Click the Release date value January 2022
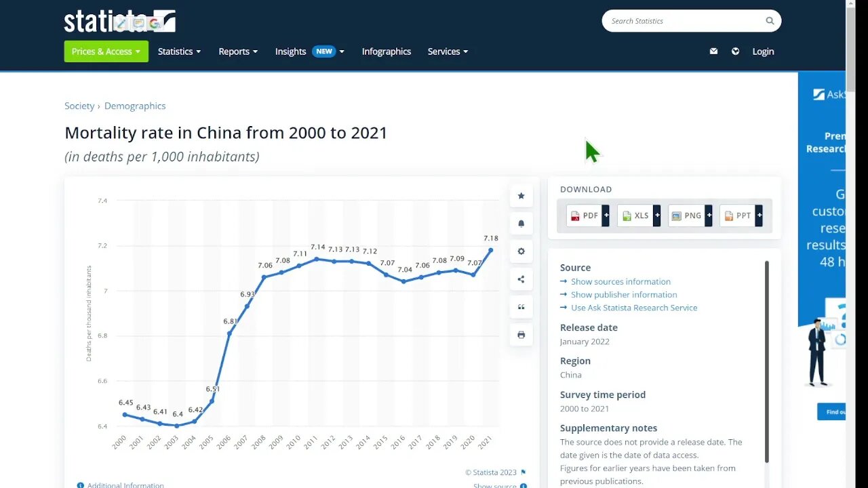This screenshot has width=868, height=488. [585, 342]
